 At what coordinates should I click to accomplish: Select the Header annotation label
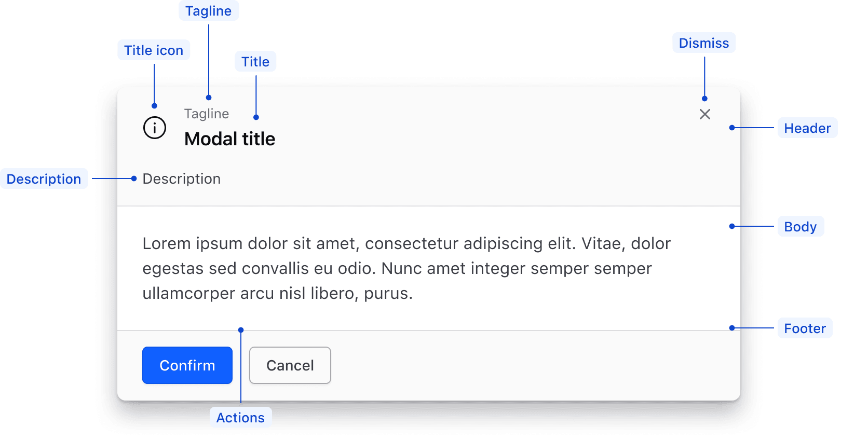click(807, 128)
